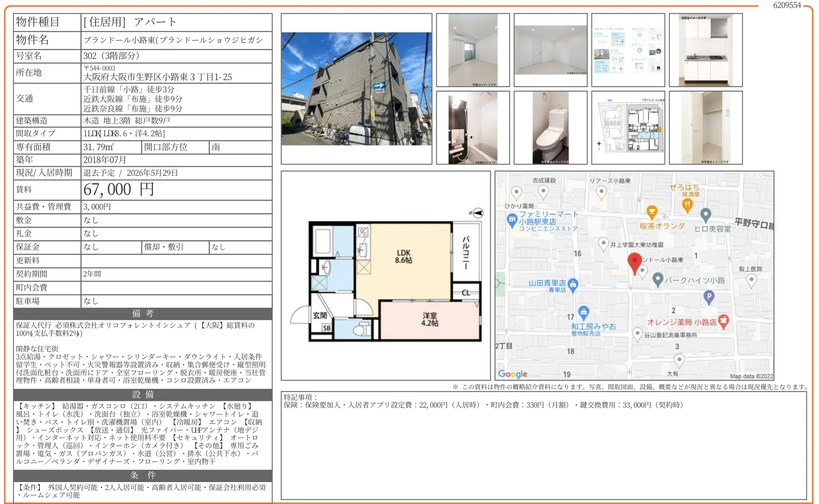Click the ぜろはち izakaya fork-knife icon
Image resolution: width=819 pixels, height=504 pixels.
(x=687, y=205)
